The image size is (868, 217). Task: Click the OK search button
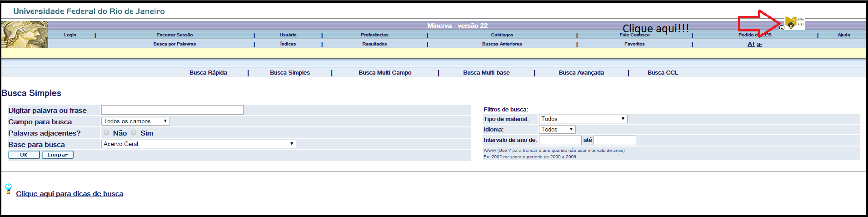pyautogui.click(x=24, y=155)
